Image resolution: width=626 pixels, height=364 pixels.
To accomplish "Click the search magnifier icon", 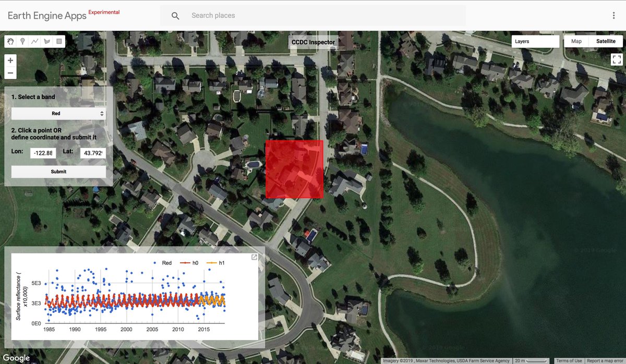I will coord(175,16).
